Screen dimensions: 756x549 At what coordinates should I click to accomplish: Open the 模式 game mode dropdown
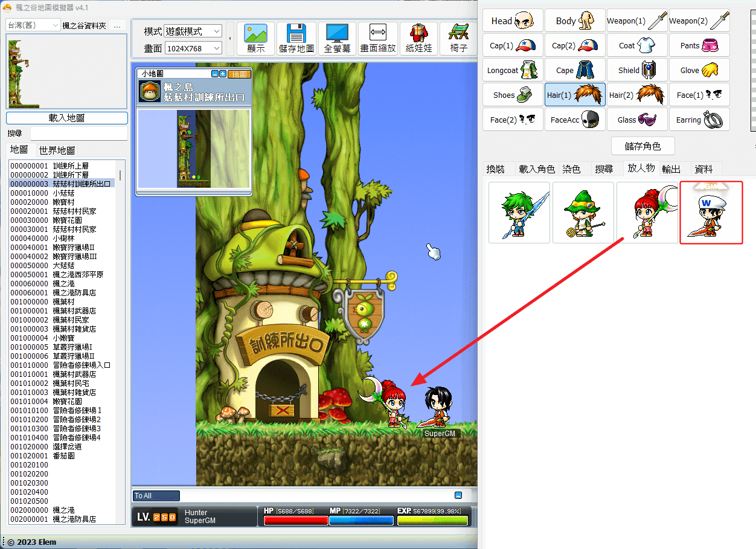pyautogui.click(x=193, y=31)
